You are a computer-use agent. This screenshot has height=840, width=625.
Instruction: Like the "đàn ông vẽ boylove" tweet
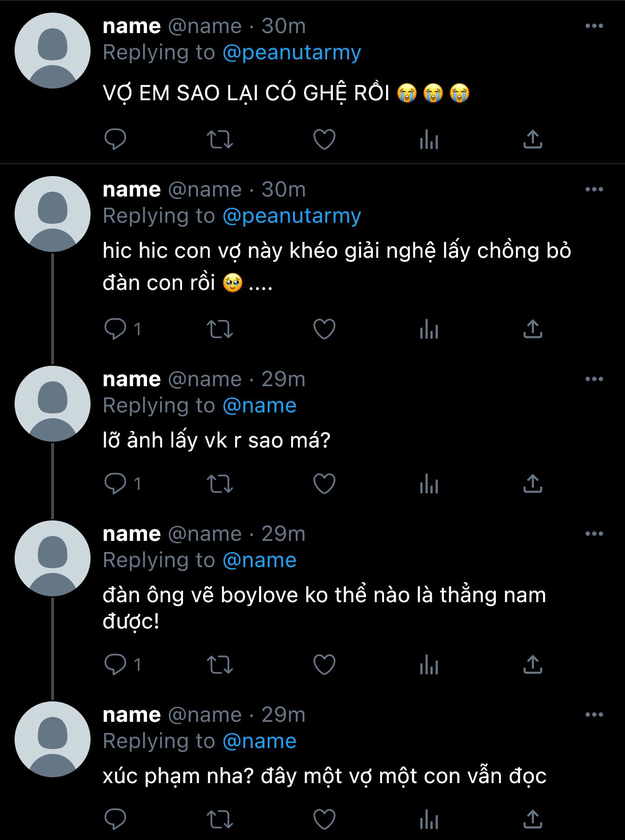coord(324,665)
